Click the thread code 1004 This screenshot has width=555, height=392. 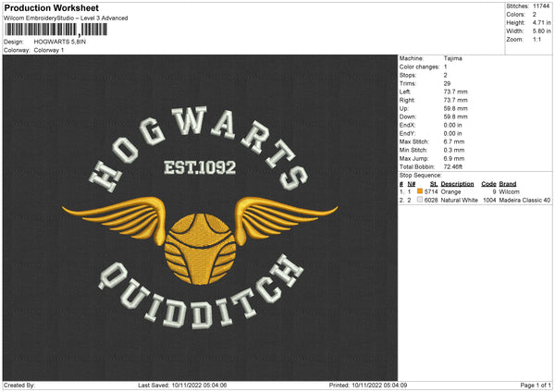(x=489, y=201)
